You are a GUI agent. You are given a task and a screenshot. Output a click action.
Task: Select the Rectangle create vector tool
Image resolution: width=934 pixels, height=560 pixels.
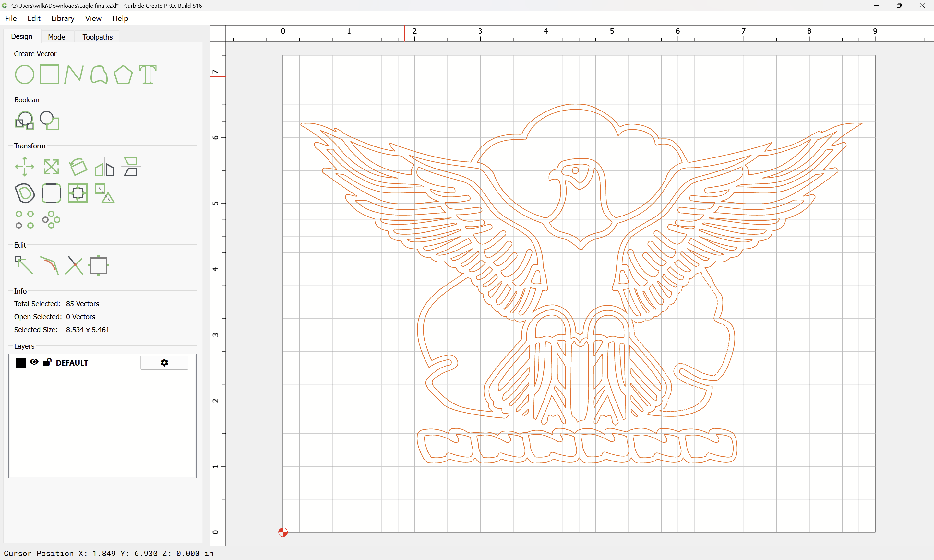point(49,74)
